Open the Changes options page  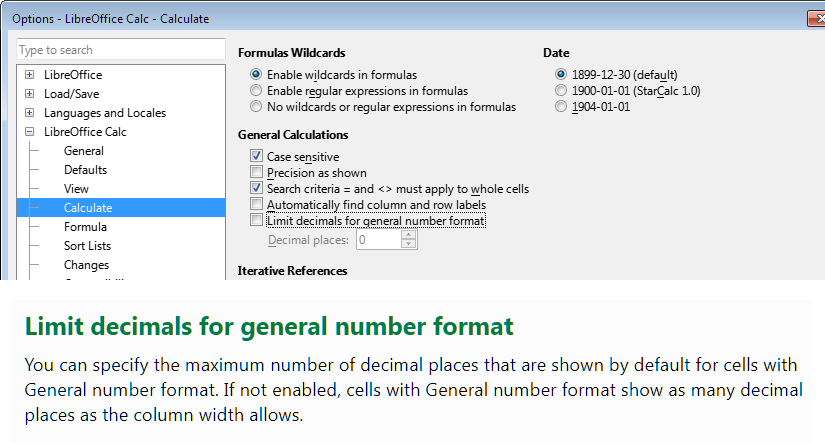(x=86, y=265)
